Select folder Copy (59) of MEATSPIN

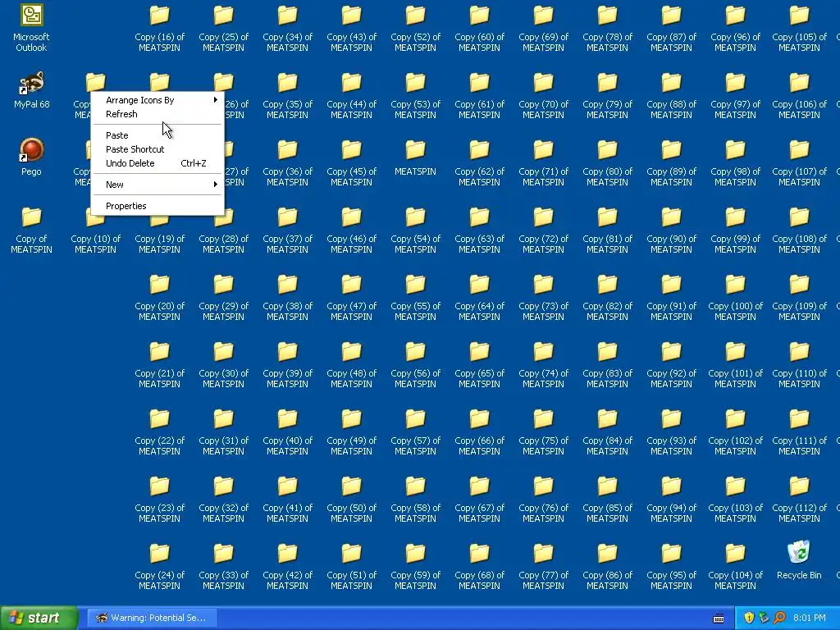415,566
